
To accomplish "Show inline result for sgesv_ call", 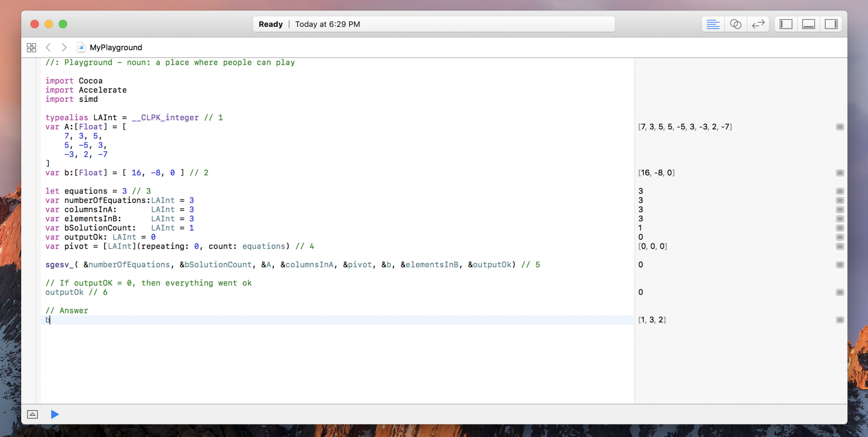I will click(x=840, y=265).
